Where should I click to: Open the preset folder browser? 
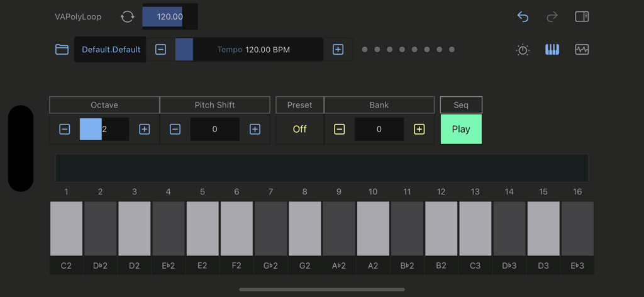point(62,50)
